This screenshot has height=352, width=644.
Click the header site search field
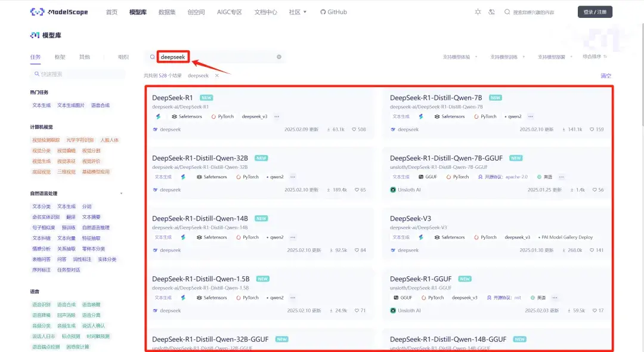(x=534, y=12)
